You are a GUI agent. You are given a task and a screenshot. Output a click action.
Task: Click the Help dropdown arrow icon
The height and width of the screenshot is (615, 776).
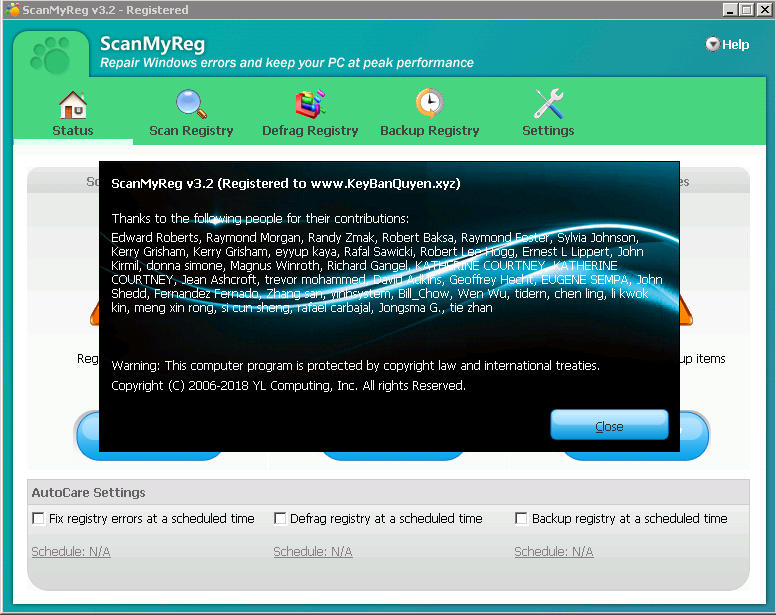tap(712, 44)
